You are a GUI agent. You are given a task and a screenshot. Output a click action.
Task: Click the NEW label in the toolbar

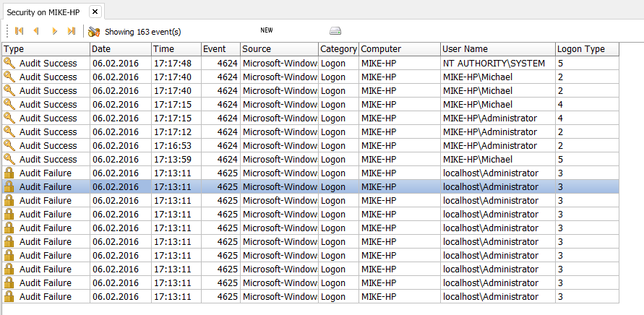point(267,30)
